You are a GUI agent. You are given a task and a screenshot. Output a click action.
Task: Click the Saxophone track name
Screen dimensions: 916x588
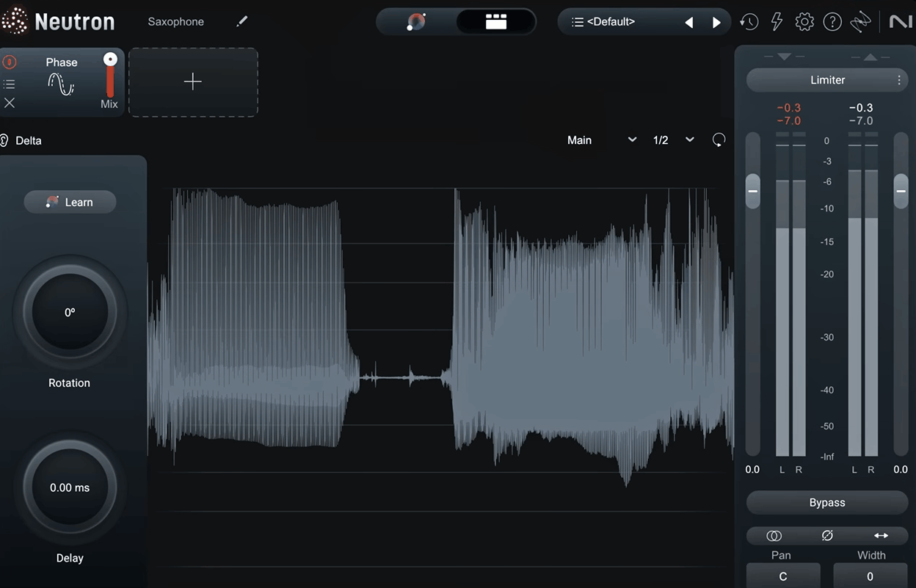click(x=176, y=22)
